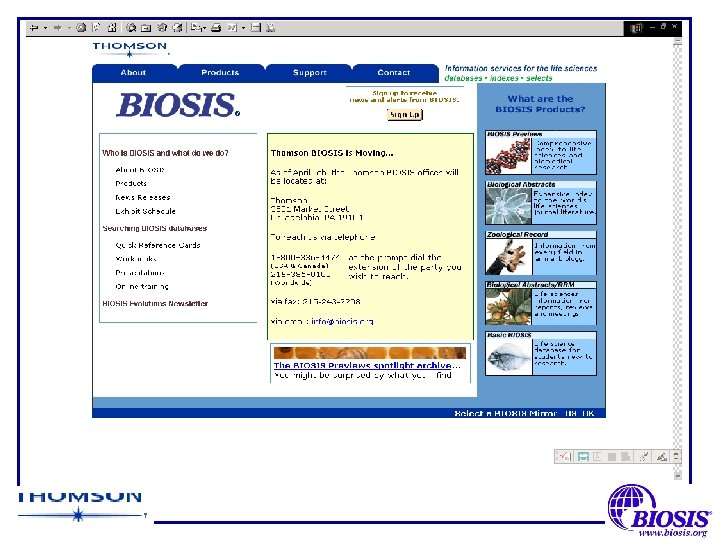Click the Biological Abstracts/RRM fruit thumbnail

(x=508, y=307)
